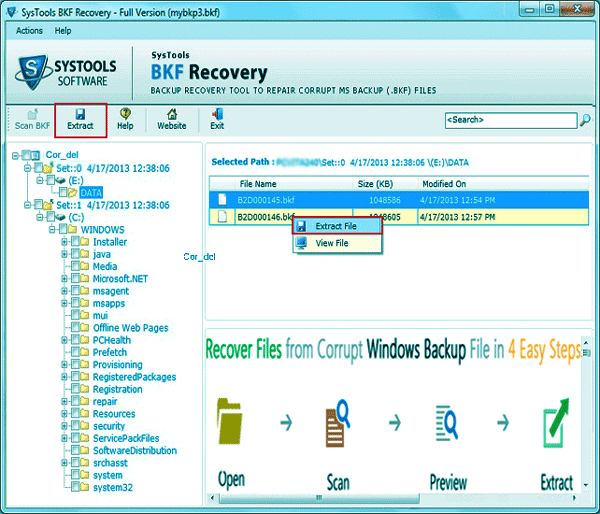Collapse the Set::0 tree node
This screenshot has height=514, width=600.
click(28, 168)
